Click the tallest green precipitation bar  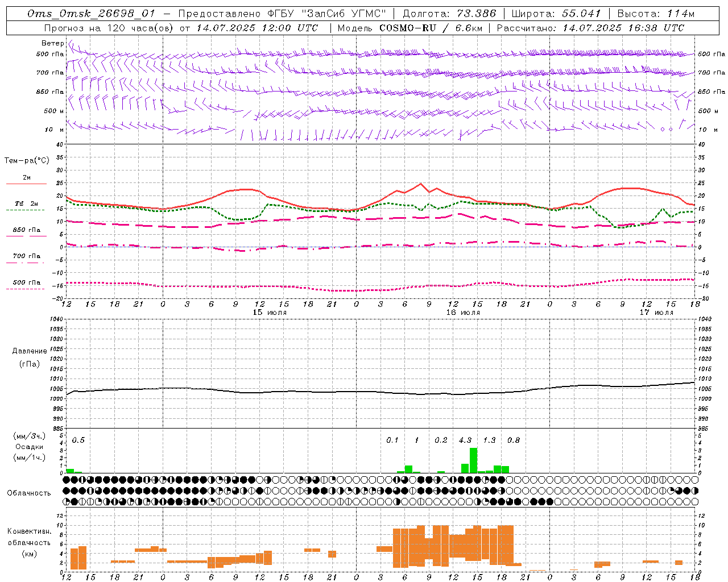(x=473, y=460)
